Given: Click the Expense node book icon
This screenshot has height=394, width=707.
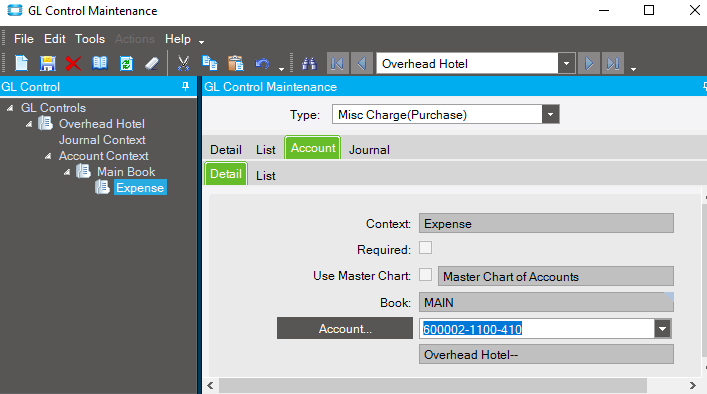Looking at the screenshot, I should click(102, 187).
